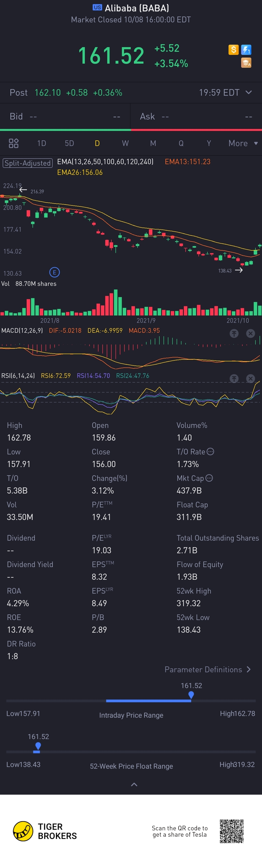Tap the Mkt Cap value 437.9B

pos(189,491)
